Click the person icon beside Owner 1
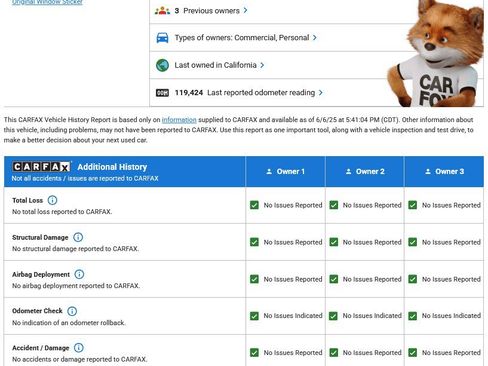488x366 pixels. click(269, 171)
